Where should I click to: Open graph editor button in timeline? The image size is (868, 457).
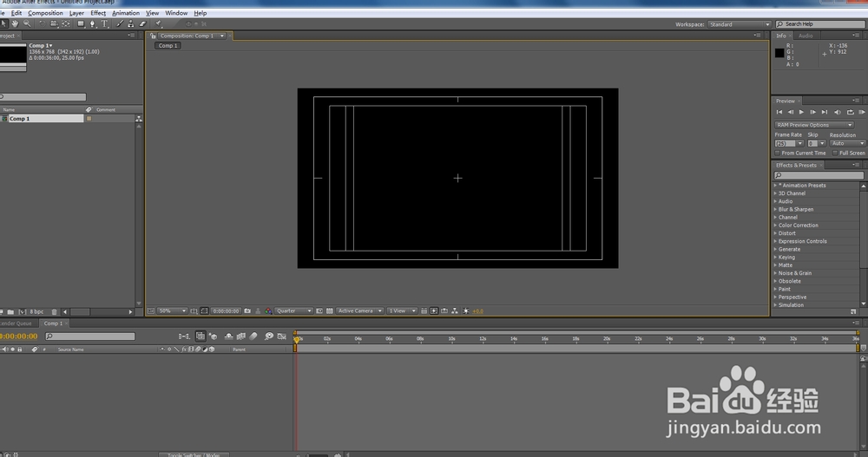click(x=282, y=336)
